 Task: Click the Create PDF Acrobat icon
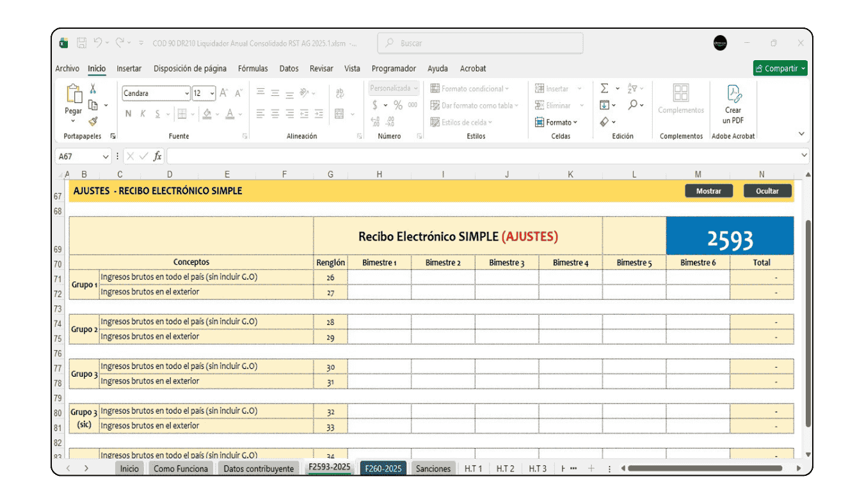(733, 95)
